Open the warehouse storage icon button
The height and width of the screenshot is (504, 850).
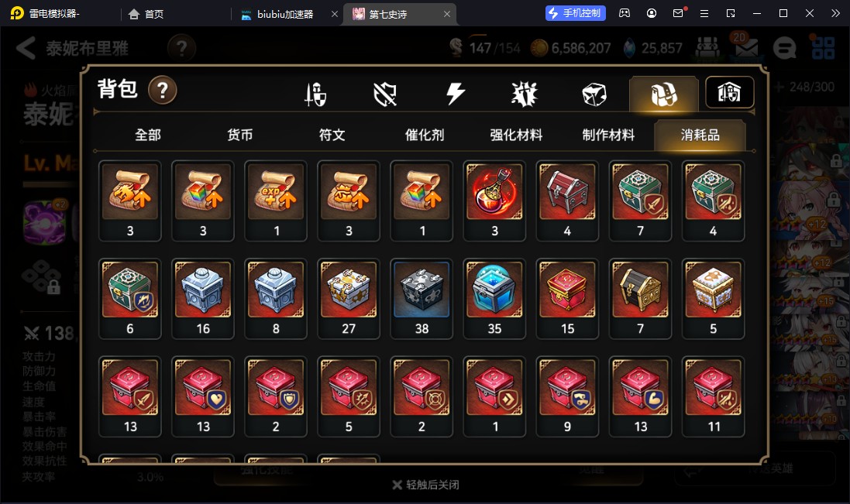point(729,93)
